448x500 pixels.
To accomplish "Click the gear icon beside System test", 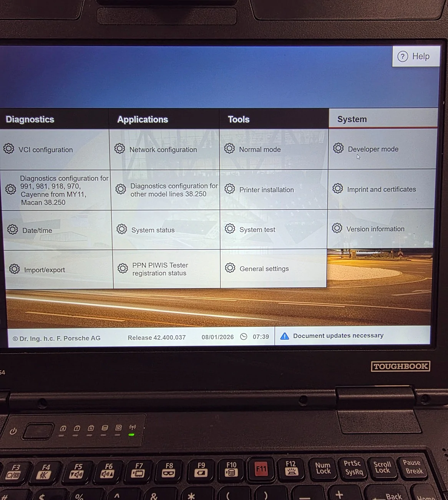I will click(230, 229).
